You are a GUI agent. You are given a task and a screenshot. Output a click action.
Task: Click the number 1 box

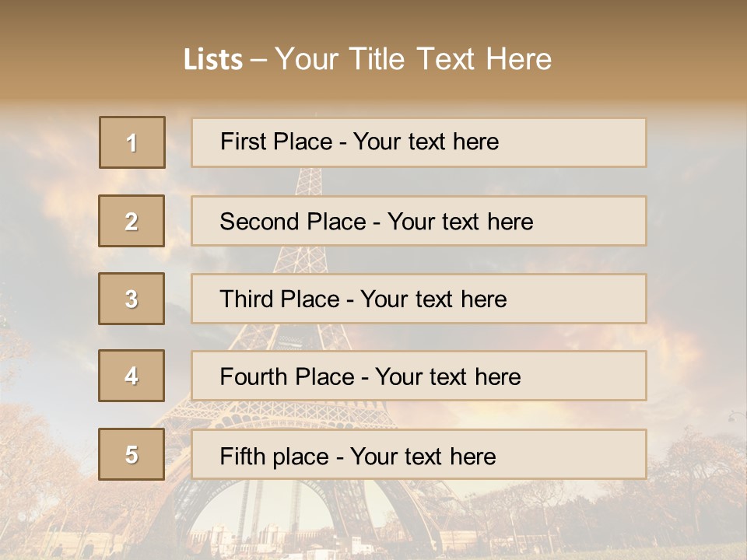click(132, 142)
